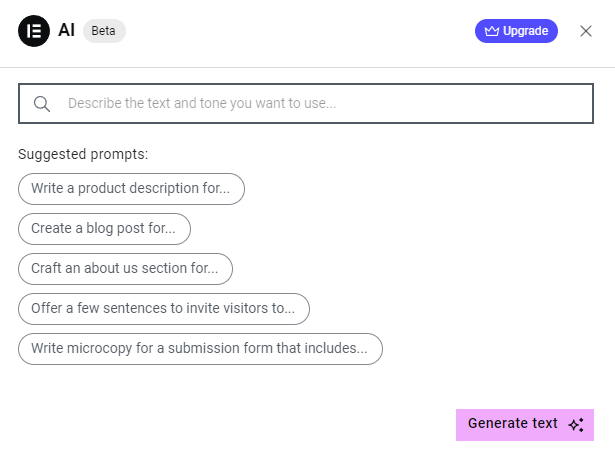Click the Elementor logo icon
The image size is (615, 457).
point(34,31)
